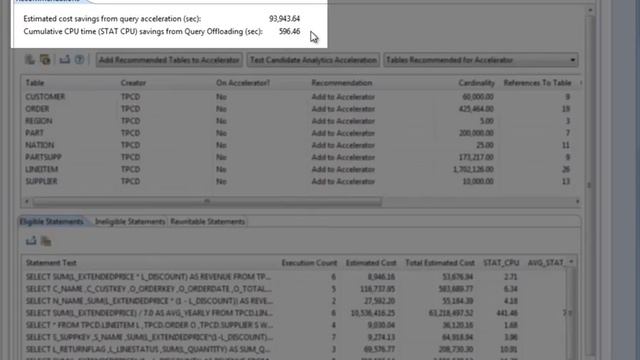Sort by Creator column header
Screen dimensions: 640x360
(133, 83)
